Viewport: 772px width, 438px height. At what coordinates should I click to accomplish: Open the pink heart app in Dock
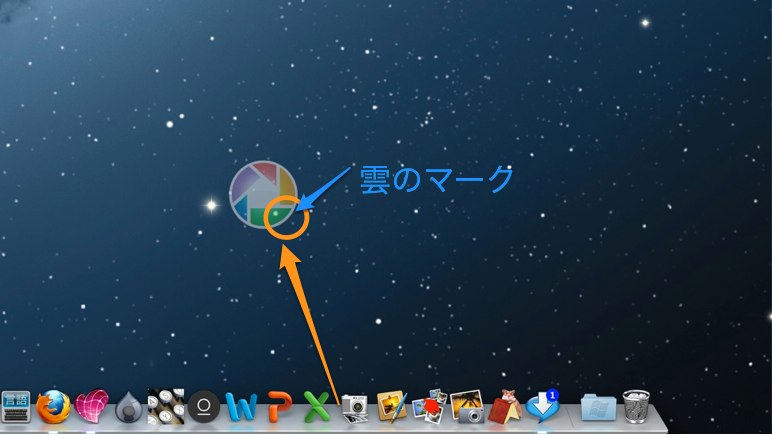pos(92,406)
